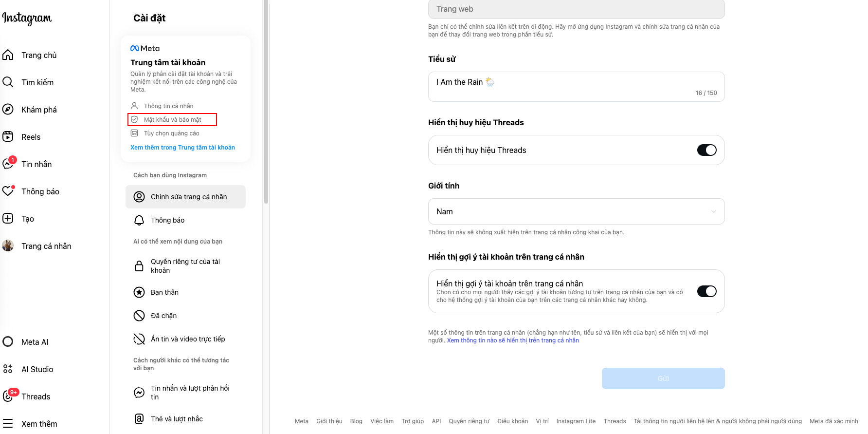The image size is (868, 434).
Task: Click footer link Meta
Action: pos(302,421)
